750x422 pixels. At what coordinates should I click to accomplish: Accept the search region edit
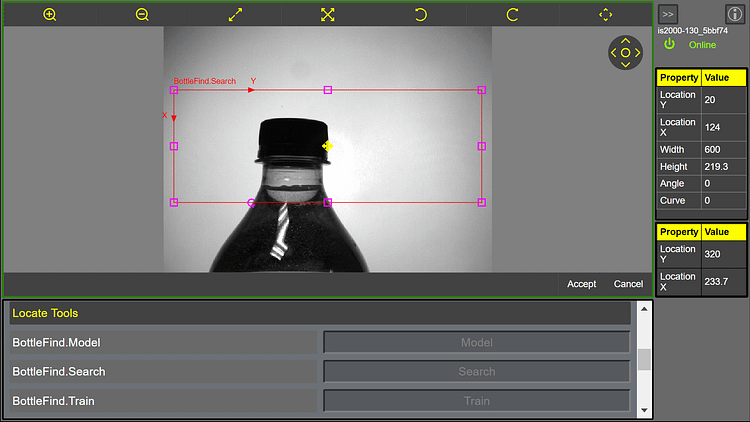tap(581, 284)
